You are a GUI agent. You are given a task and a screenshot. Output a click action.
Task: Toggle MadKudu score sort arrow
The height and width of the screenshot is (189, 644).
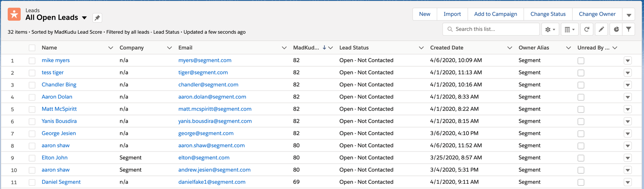click(x=324, y=47)
